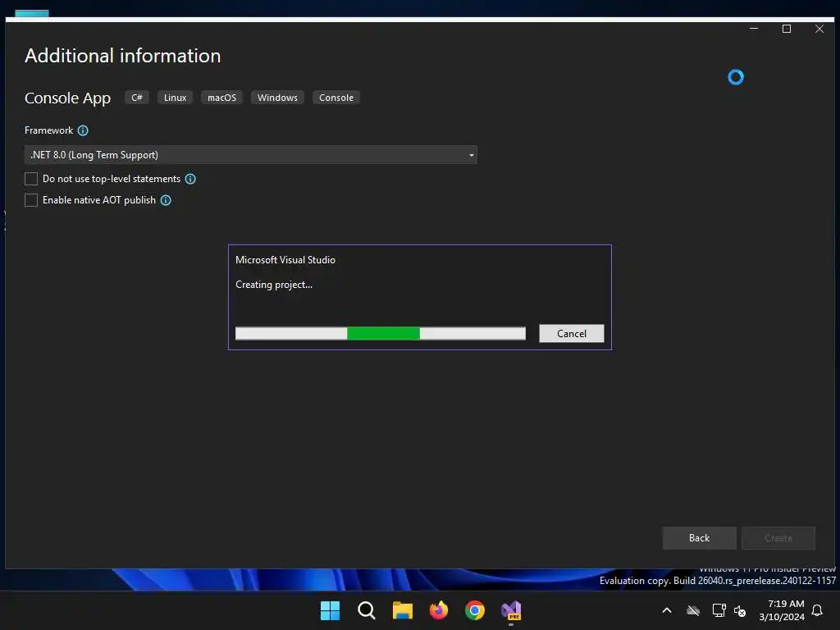Open taskbar Search
The height and width of the screenshot is (630, 840).
(367, 610)
